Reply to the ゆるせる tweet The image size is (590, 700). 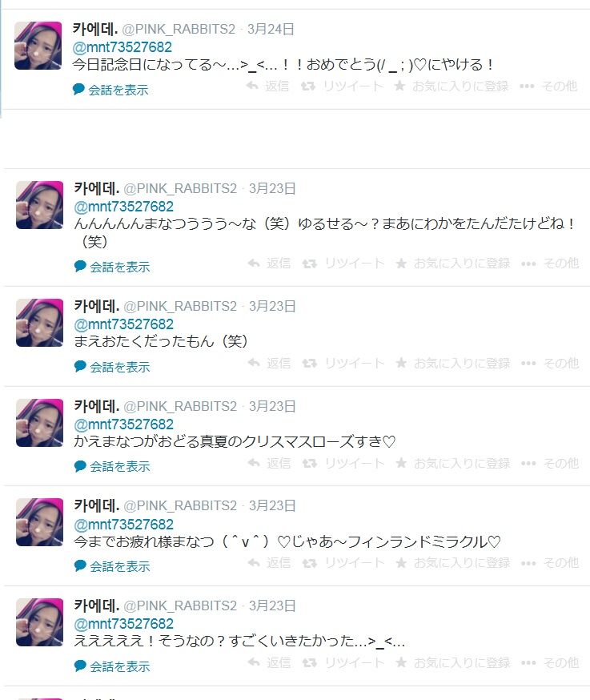(269, 263)
